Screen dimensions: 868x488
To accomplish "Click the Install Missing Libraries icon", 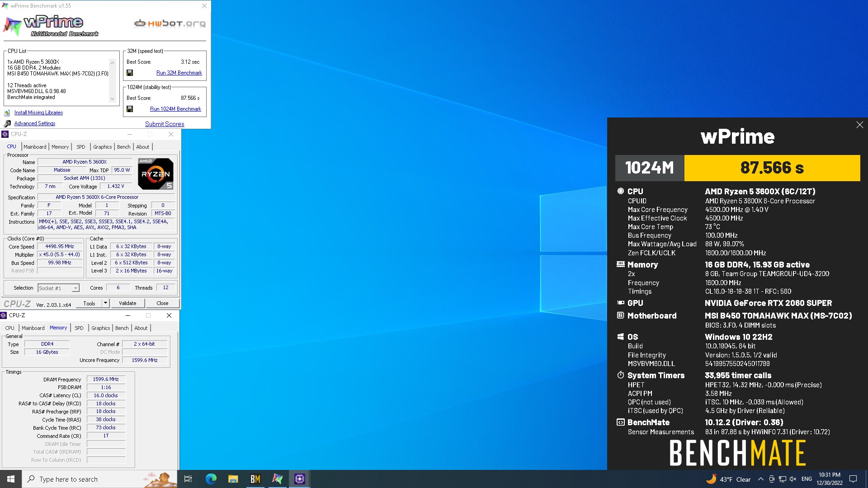I will 7,113.
